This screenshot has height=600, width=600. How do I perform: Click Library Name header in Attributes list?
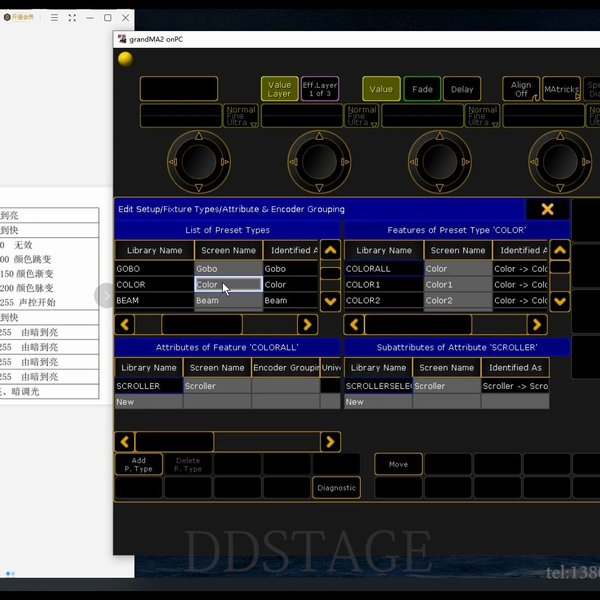tap(149, 368)
